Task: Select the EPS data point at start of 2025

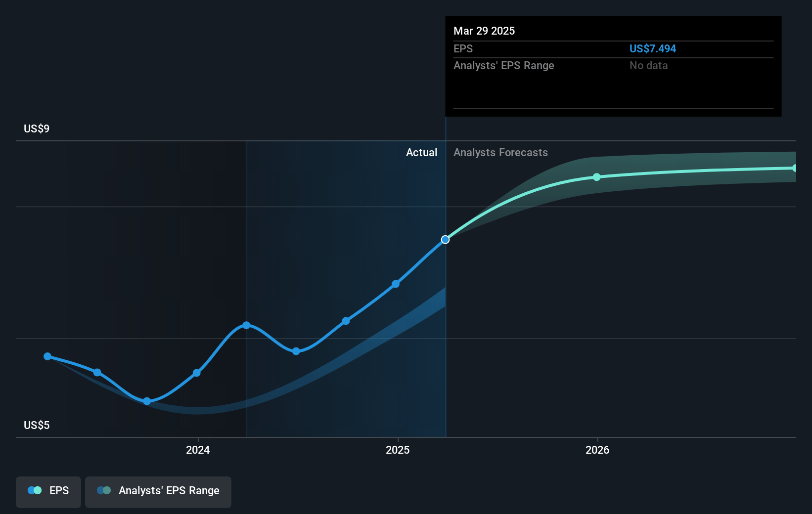Action: point(396,284)
